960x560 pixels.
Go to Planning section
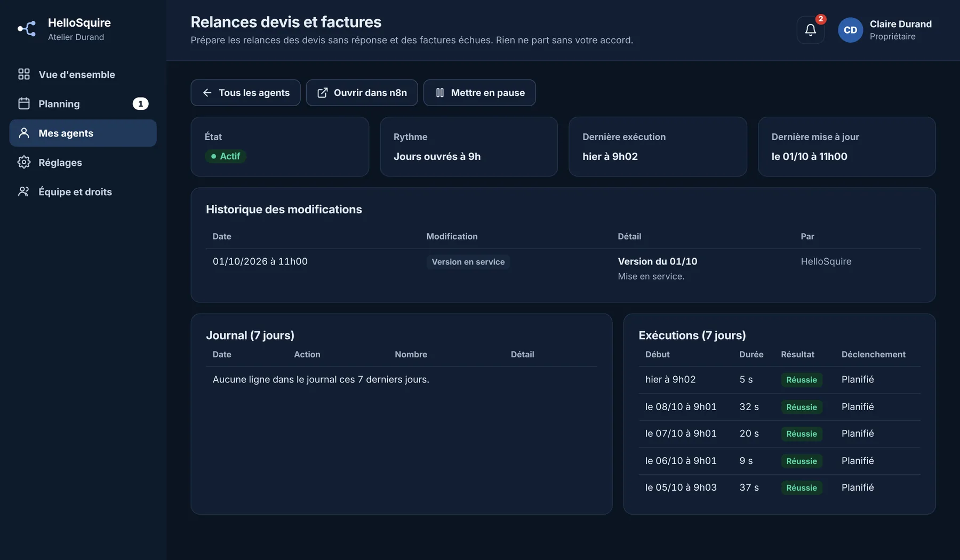coord(83,103)
